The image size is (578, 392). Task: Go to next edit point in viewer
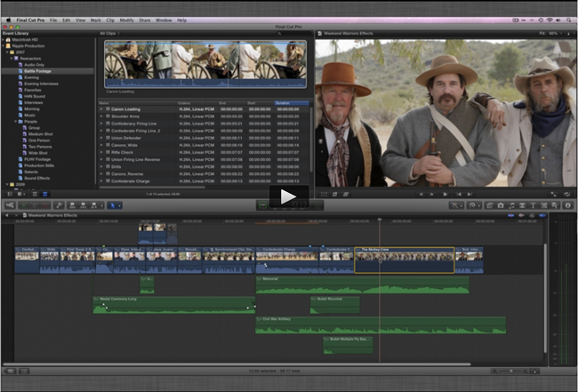pos(470,194)
